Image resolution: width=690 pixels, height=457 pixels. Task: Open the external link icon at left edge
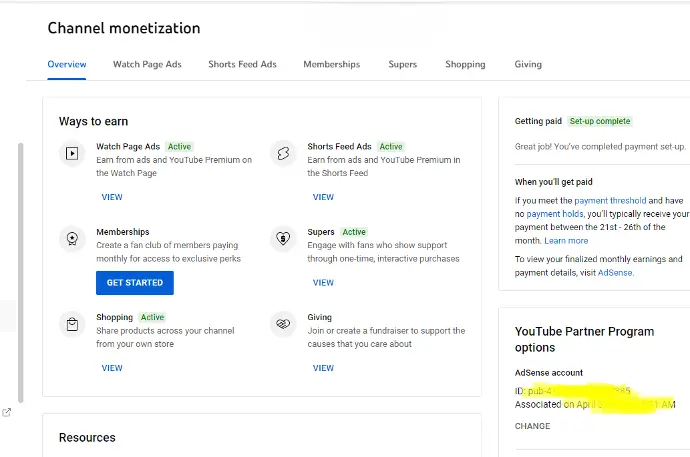(x=6, y=413)
